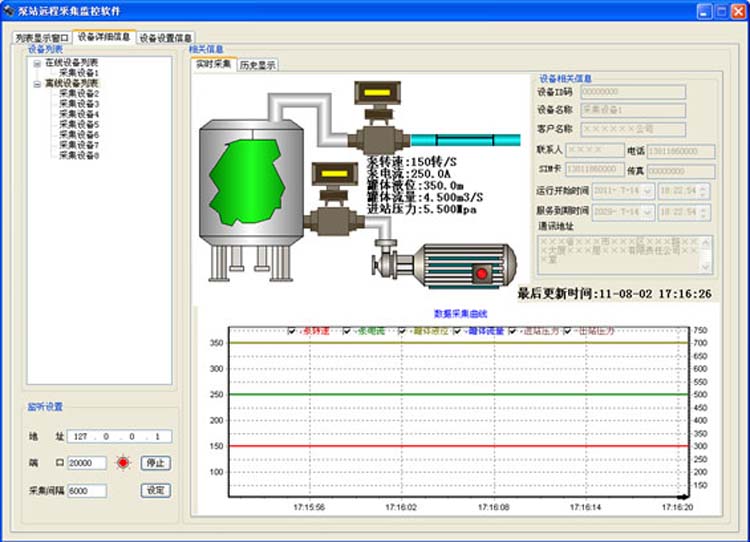
Task: Click the 设备ID码 field
Action: point(633,92)
